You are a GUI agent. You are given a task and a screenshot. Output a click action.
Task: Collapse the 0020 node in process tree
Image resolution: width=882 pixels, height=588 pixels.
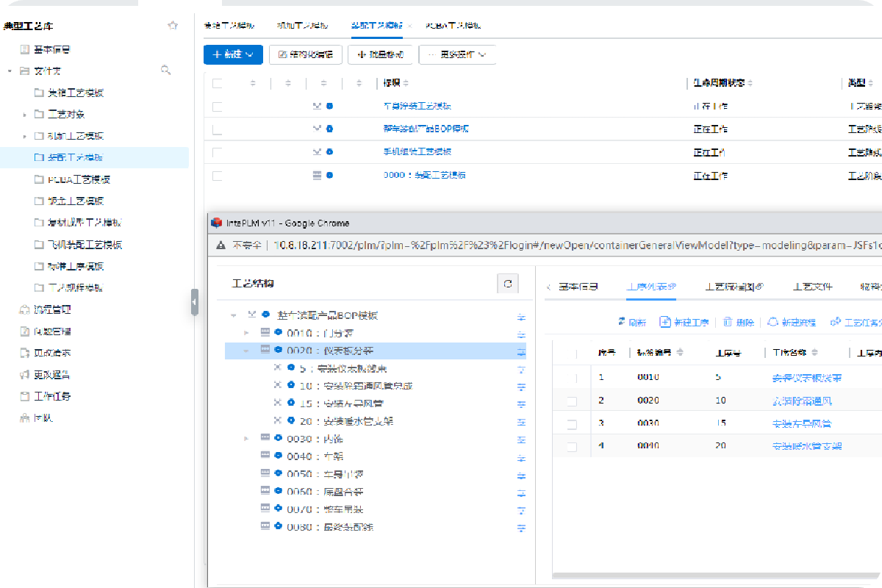click(x=247, y=351)
